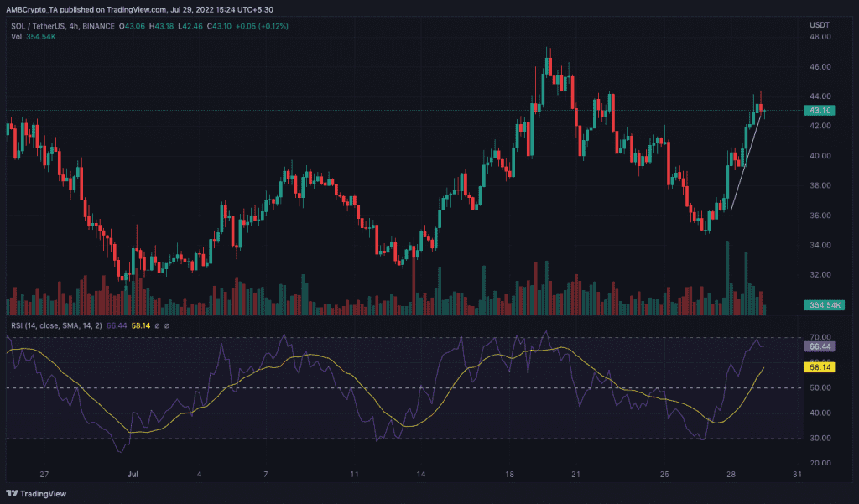This screenshot has height=504, width=859.
Task: Click the 28 date marker on time axis
Action: pos(731,475)
